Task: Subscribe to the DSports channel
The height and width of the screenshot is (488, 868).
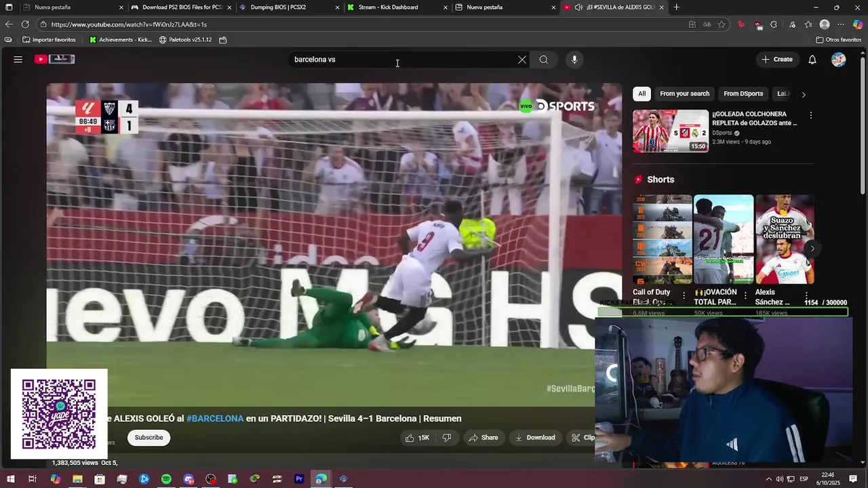Action: click(149, 438)
